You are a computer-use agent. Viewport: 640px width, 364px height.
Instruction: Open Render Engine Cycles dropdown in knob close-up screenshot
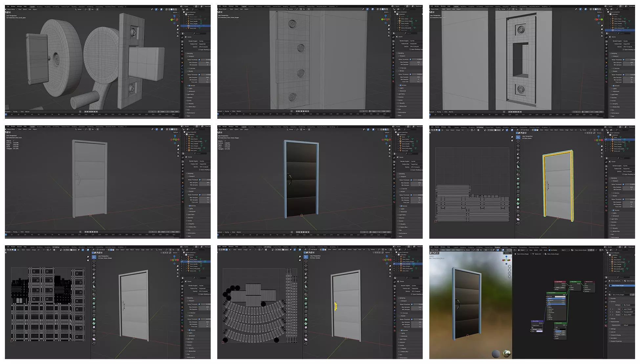pos(205,41)
